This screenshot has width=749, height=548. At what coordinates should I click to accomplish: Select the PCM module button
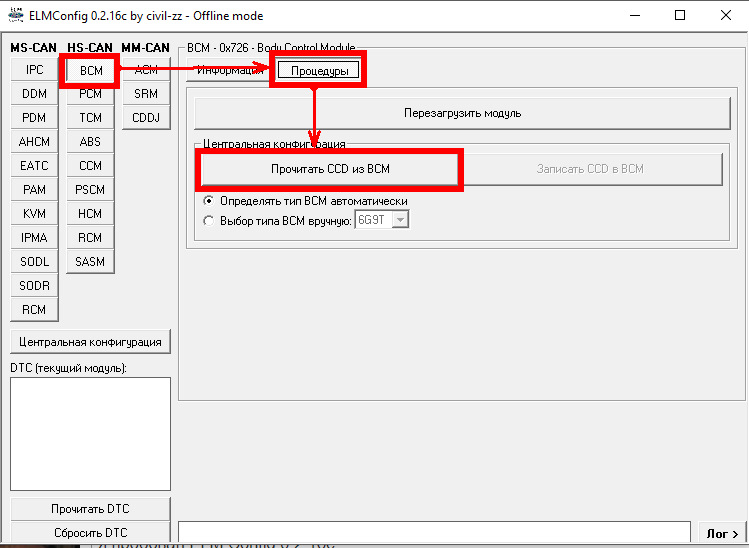[90, 94]
